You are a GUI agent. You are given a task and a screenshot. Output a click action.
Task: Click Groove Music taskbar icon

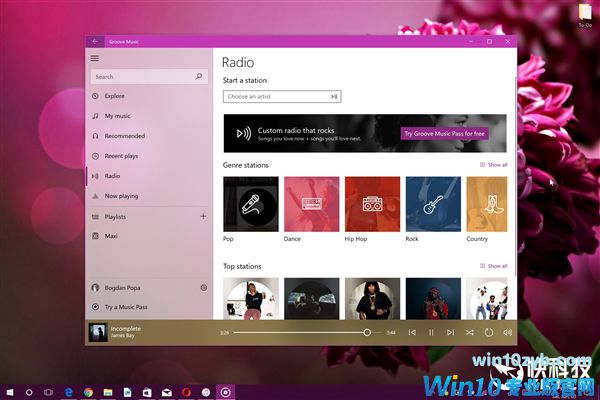pos(225,392)
